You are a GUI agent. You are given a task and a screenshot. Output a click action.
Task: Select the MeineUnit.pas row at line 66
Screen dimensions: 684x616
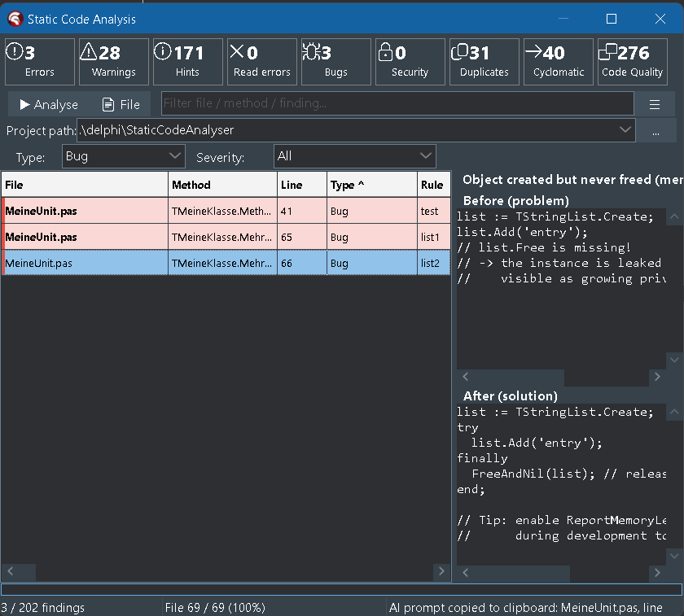(226, 263)
